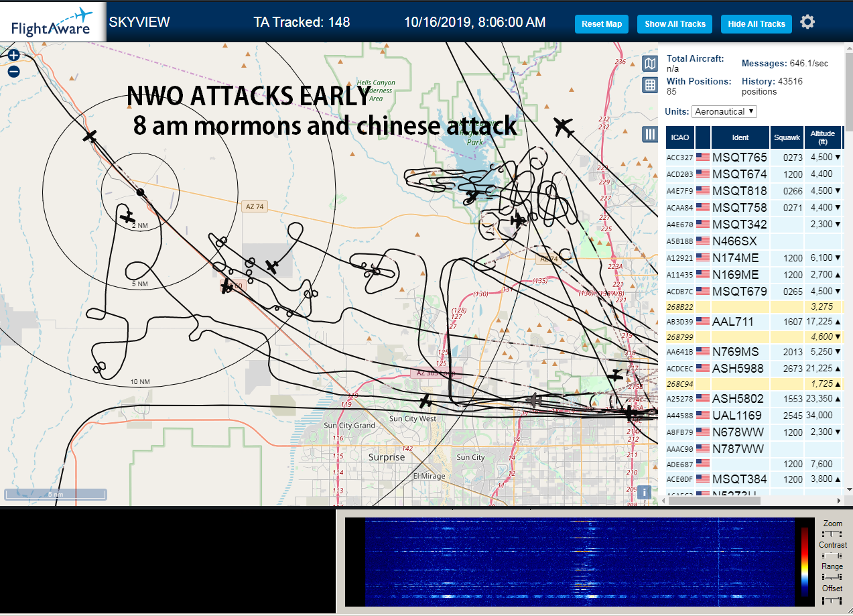The image size is (853, 616).
Task: Select the MSQT384 aircraft row
Action: pyautogui.click(x=754, y=479)
